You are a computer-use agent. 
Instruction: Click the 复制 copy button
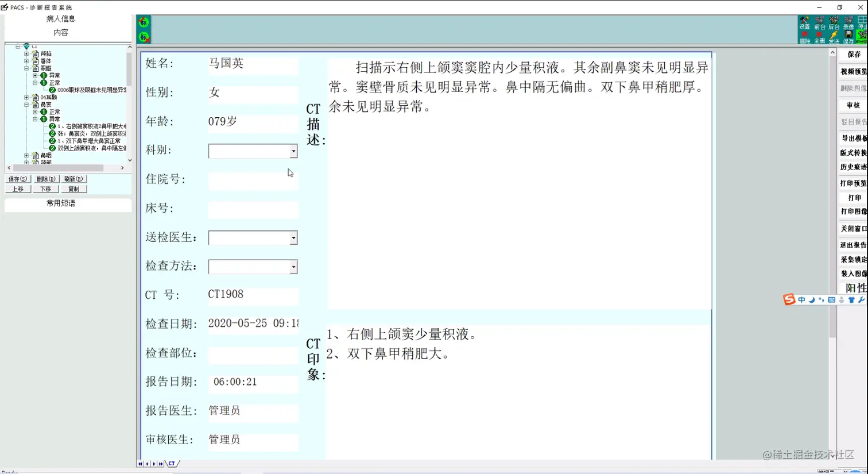point(73,189)
